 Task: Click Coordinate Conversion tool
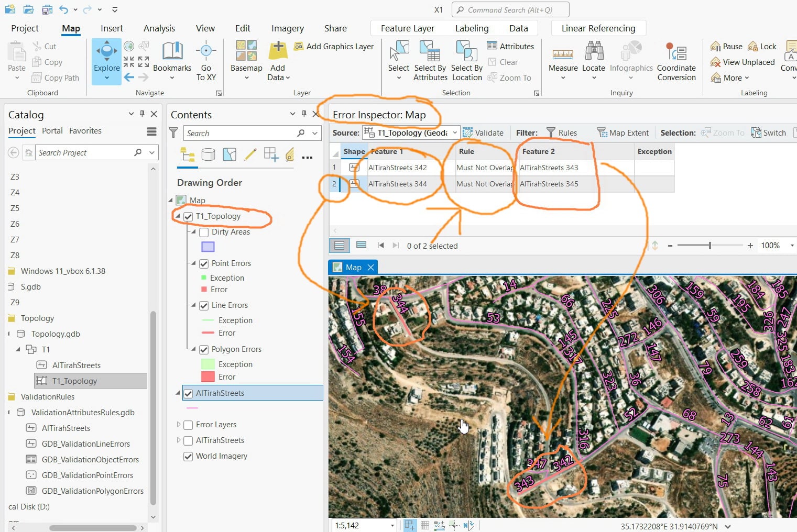click(676, 61)
